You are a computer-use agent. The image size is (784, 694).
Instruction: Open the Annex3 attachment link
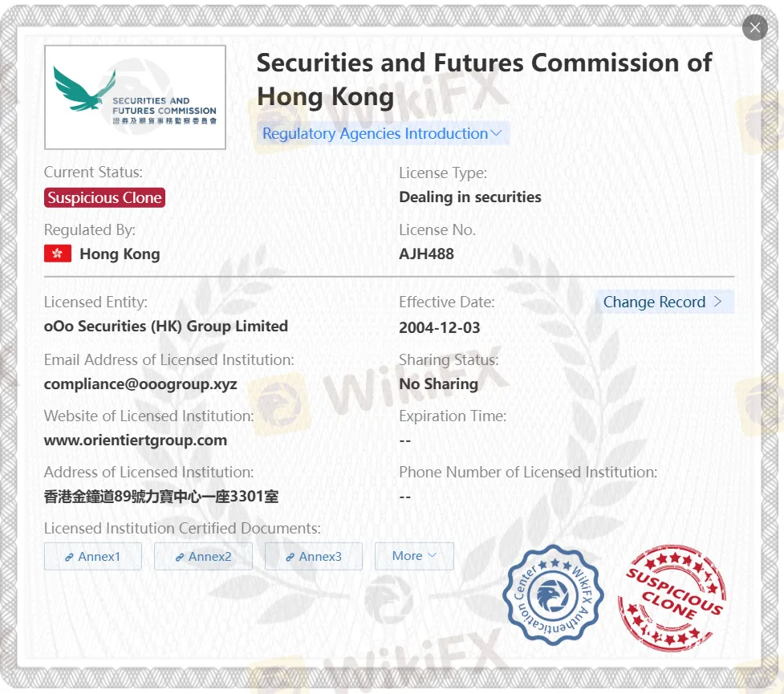[x=314, y=557]
